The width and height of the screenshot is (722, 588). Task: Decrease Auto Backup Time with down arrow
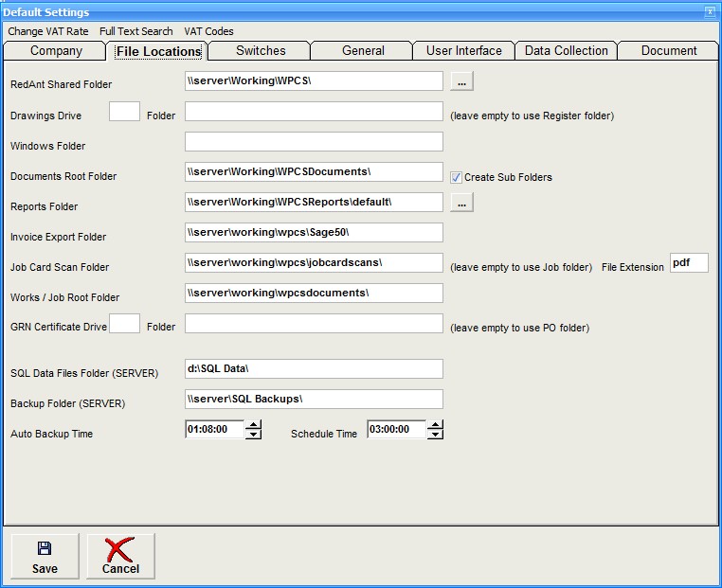(x=253, y=435)
